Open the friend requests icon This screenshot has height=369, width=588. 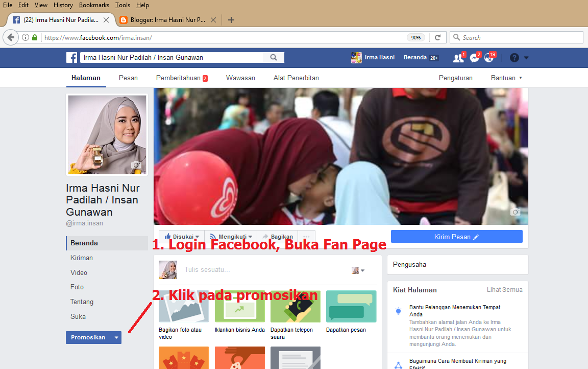(458, 57)
